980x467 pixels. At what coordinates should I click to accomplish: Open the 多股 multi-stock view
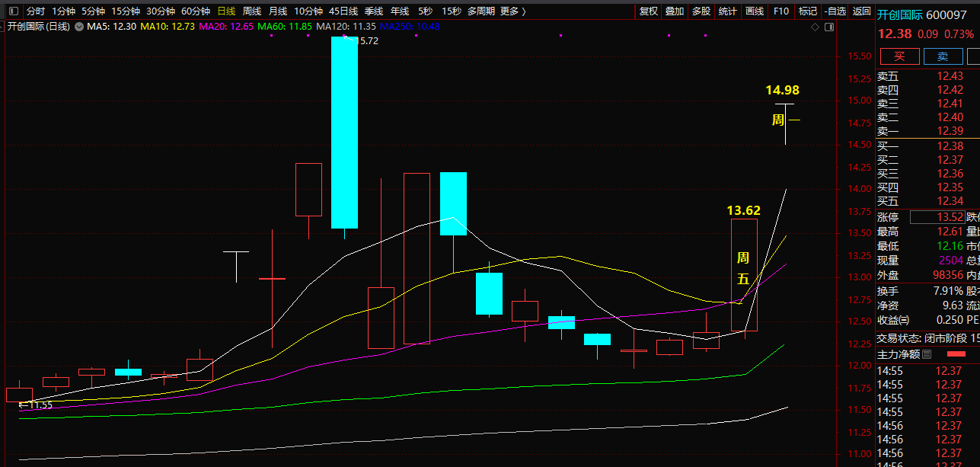pos(701,11)
